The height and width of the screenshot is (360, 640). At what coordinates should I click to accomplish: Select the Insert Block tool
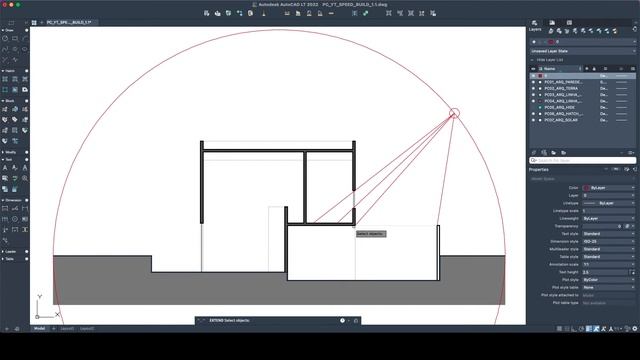(5, 109)
